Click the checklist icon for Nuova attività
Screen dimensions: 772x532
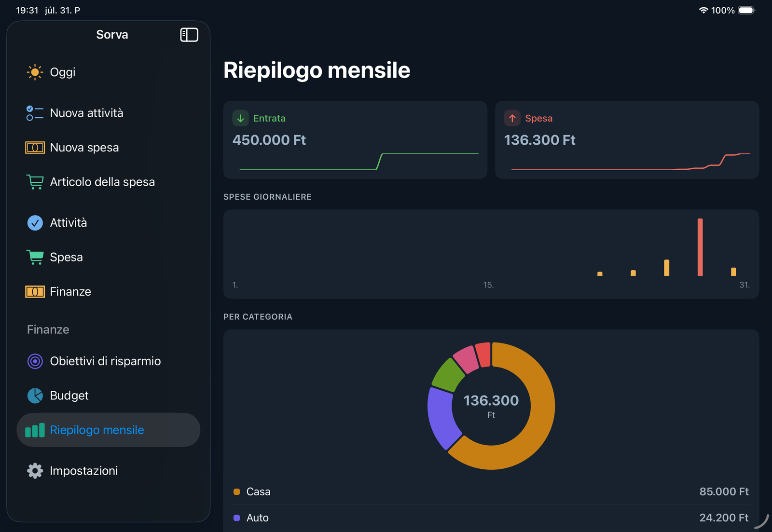tap(35, 113)
